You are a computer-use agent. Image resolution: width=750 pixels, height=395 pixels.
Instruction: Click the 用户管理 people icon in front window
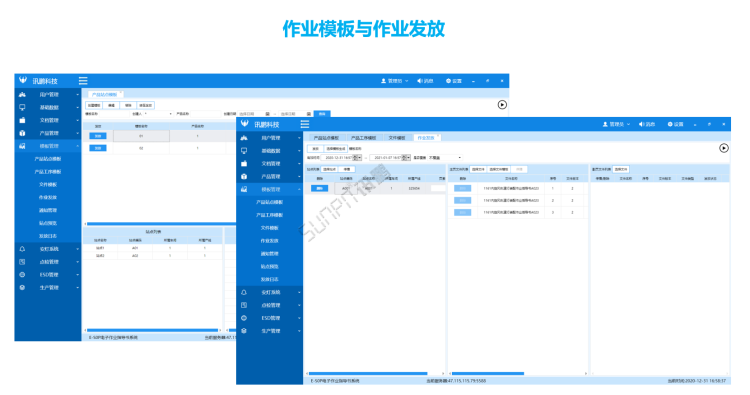244,138
